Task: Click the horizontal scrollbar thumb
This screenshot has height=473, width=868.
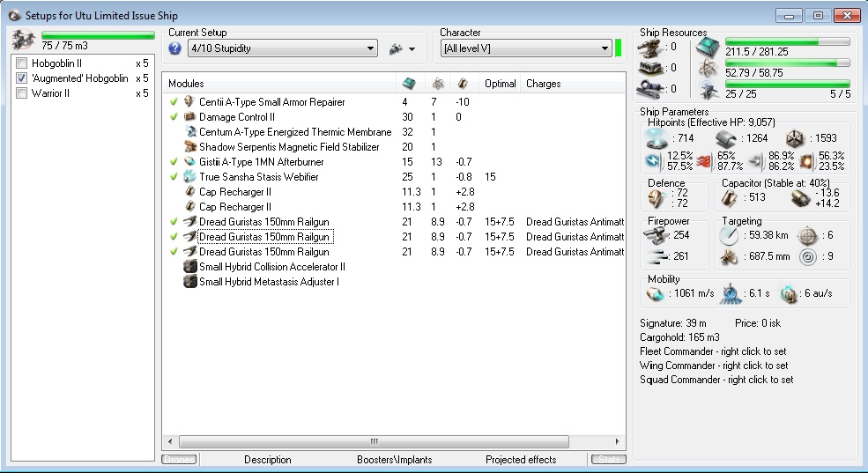Action: point(374,441)
